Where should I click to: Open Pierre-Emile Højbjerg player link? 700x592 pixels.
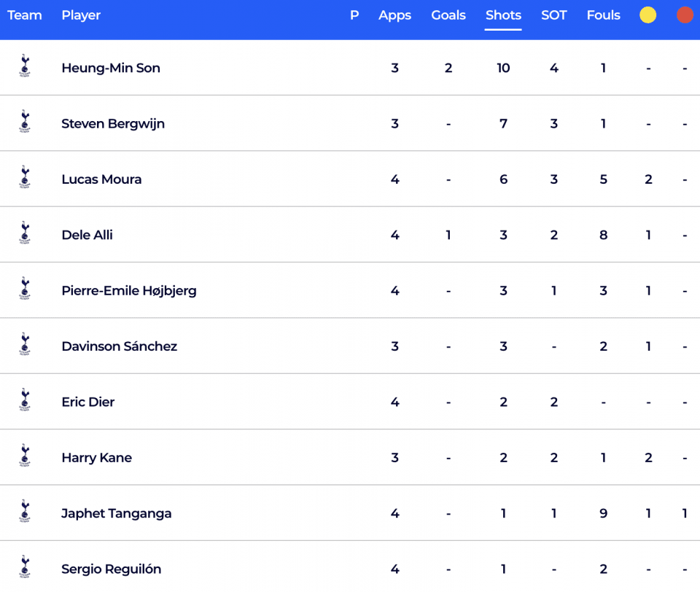click(x=129, y=291)
